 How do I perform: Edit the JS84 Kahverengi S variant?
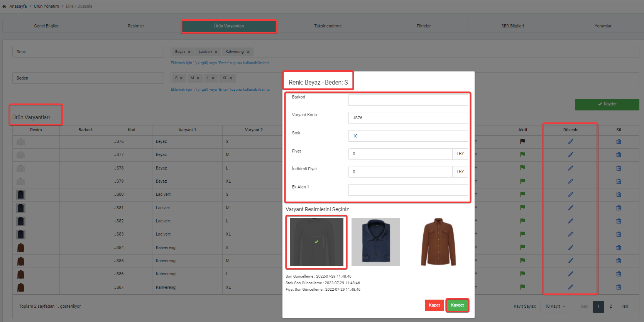571,247
